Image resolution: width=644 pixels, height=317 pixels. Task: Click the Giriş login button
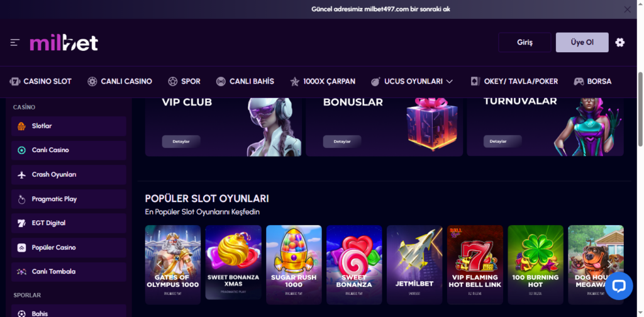pos(525,42)
